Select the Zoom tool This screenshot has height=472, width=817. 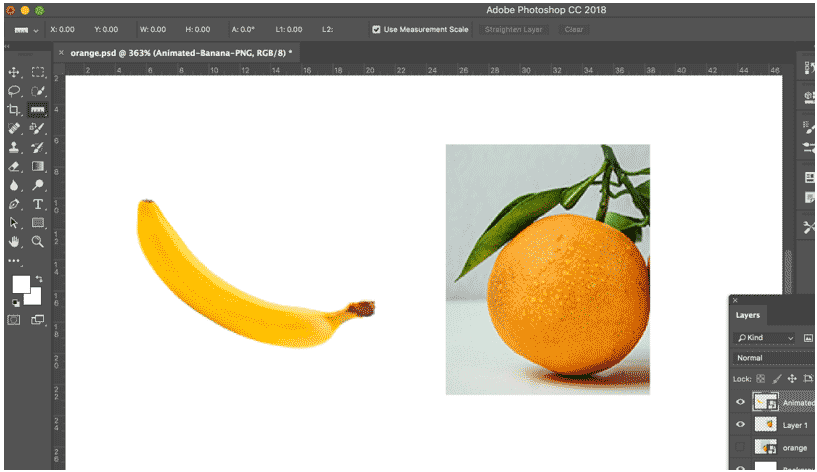tap(38, 242)
